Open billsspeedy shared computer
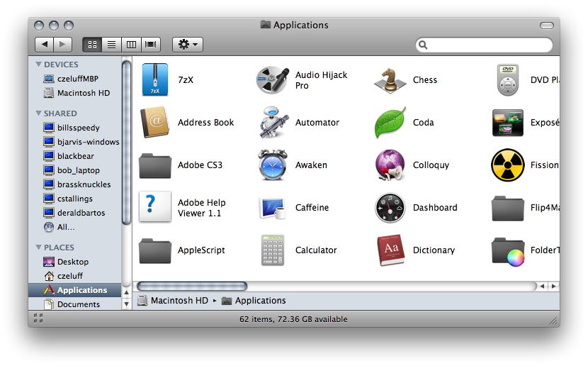 (75, 128)
